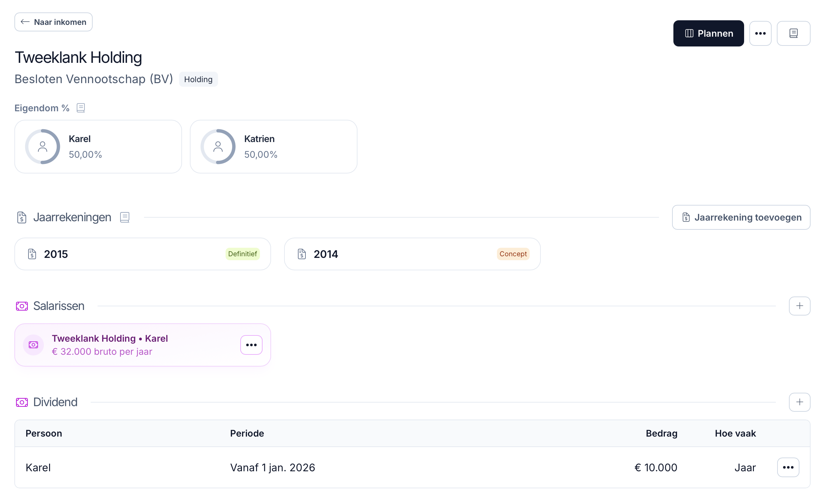Click the salary card's money icon

click(33, 345)
